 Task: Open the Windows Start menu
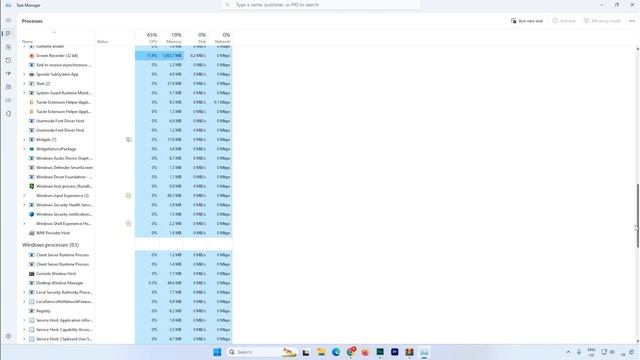point(217,352)
